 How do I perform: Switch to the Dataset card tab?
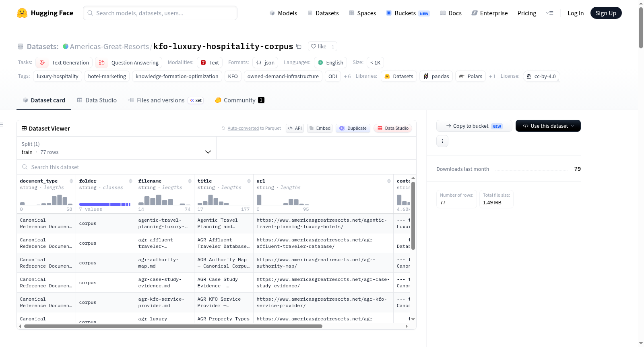click(x=44, y=100)
